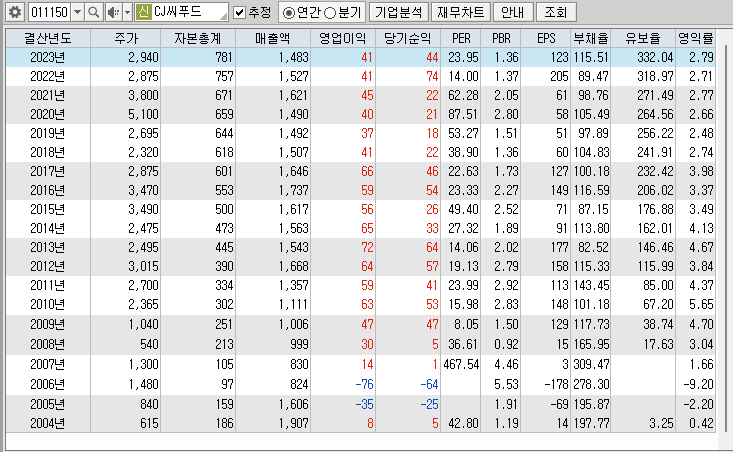The width and height of the screenshot is (733, 452).
Task: Click the 재무차트 button
Action: pyautogui.click(x=461, y=12)
